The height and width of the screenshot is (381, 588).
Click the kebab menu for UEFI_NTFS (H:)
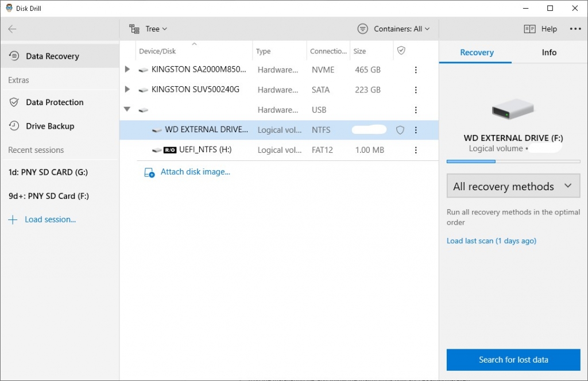pyautogui.click(x=416, y=150)
